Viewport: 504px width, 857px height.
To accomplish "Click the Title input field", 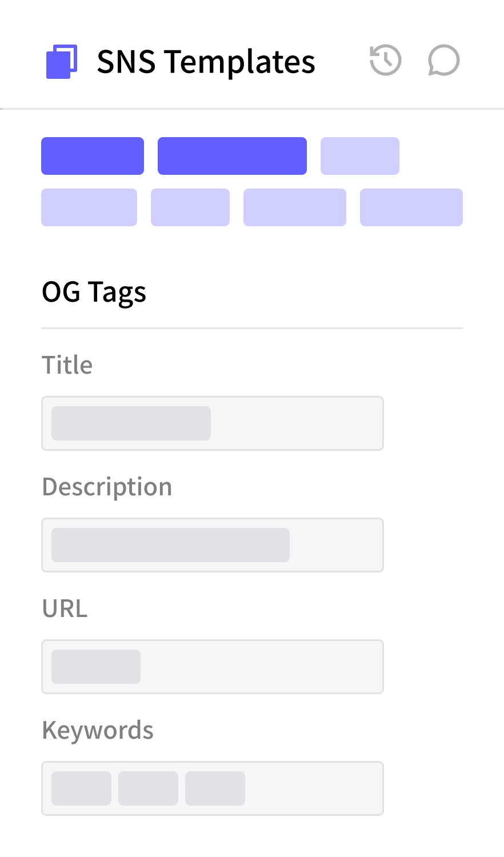I will tap(297, 423).
